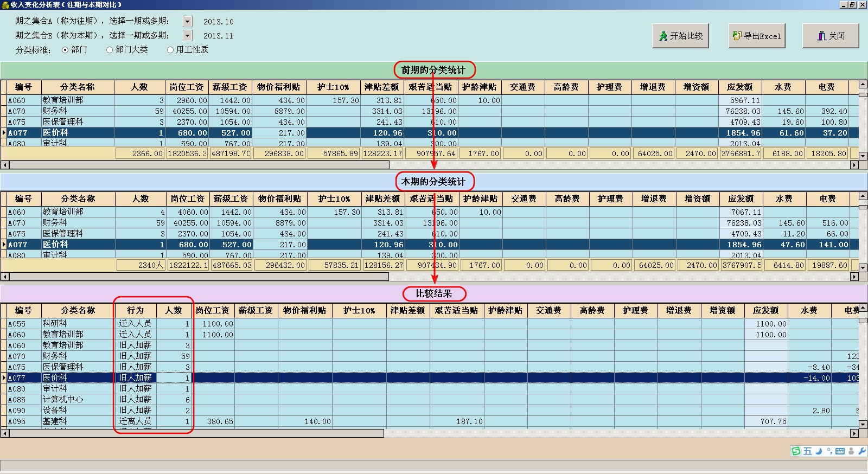Click the 导出Excel button
868x474 pixels.
click(x=757, y=36)
